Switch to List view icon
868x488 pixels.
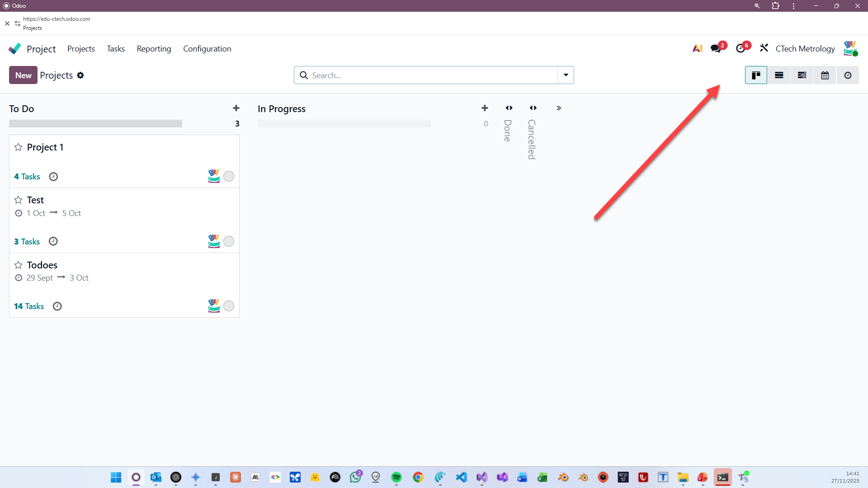pos(779,75)
